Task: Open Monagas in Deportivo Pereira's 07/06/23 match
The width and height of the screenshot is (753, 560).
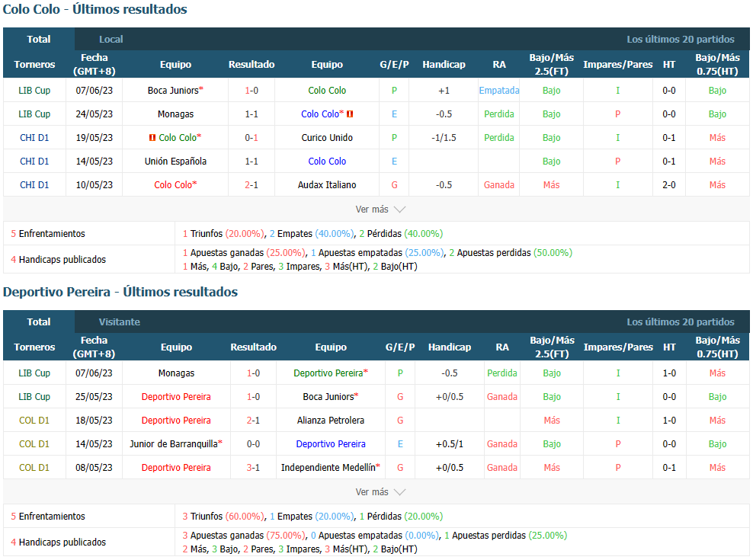Action: pyautogui.click(x=176, y=373)
